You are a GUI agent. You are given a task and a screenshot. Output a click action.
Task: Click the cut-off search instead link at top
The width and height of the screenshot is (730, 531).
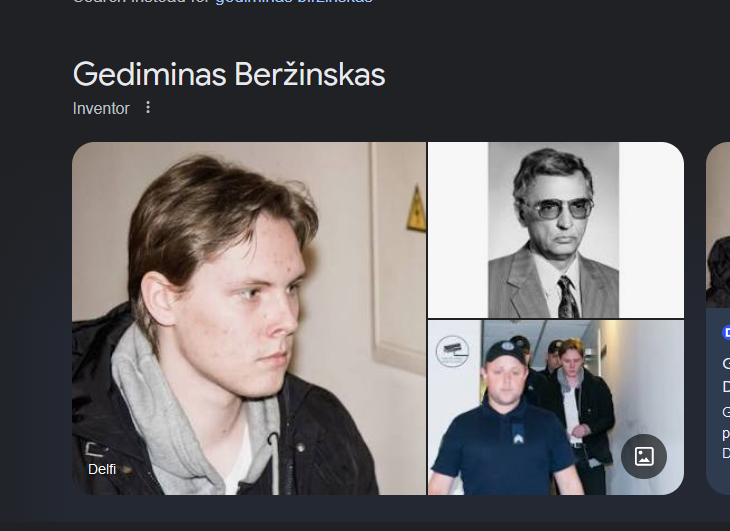(223, 2)
